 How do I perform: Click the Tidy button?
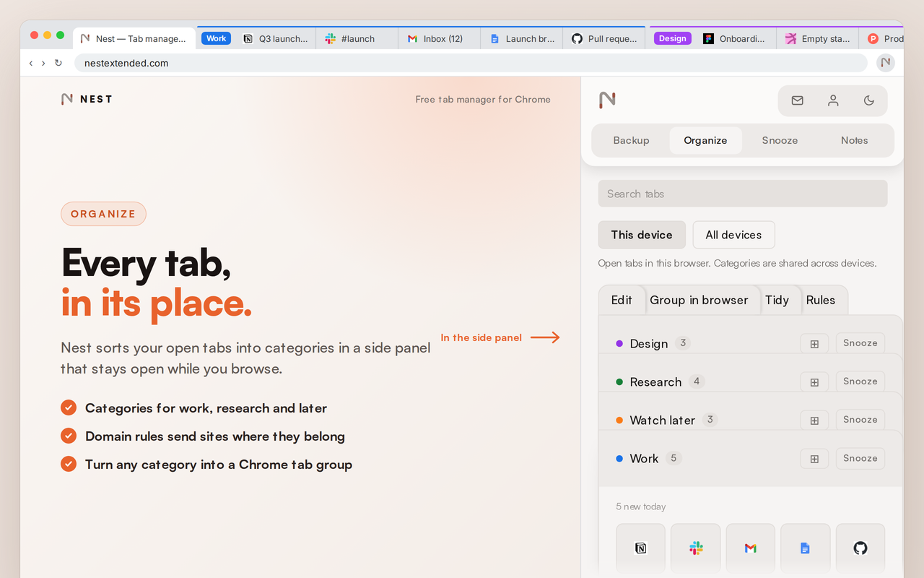click(777, 300)
